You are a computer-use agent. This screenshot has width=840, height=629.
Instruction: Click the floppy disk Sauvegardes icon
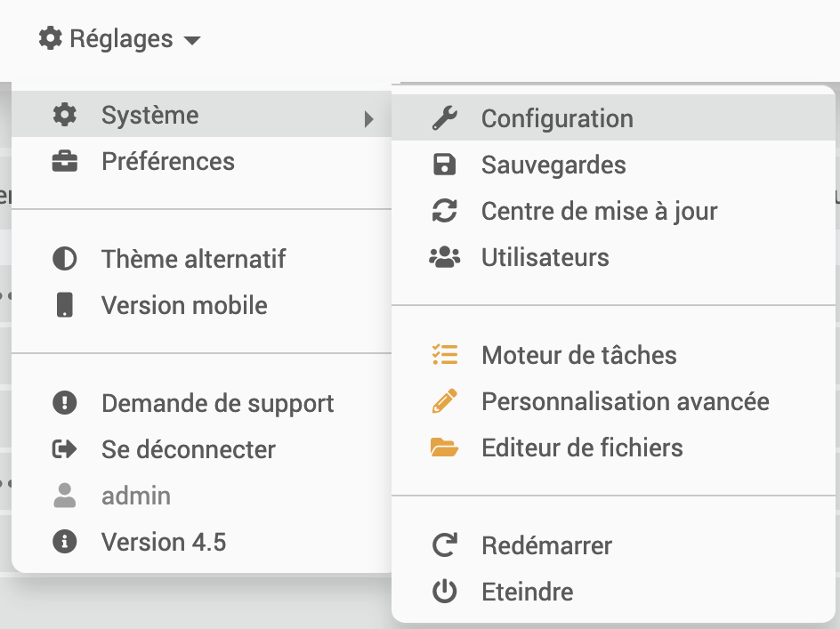click(x=444, y=165)
